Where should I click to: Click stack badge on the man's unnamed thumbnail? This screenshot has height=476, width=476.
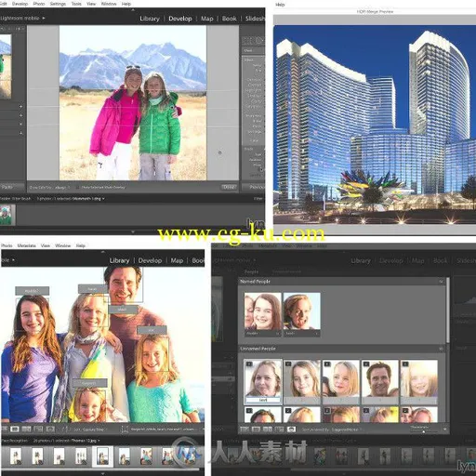click(x=366, y=364)
